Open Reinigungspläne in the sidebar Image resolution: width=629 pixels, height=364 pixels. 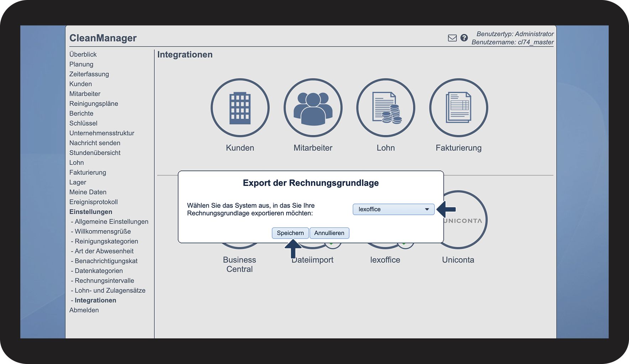(x=94, y=104)
